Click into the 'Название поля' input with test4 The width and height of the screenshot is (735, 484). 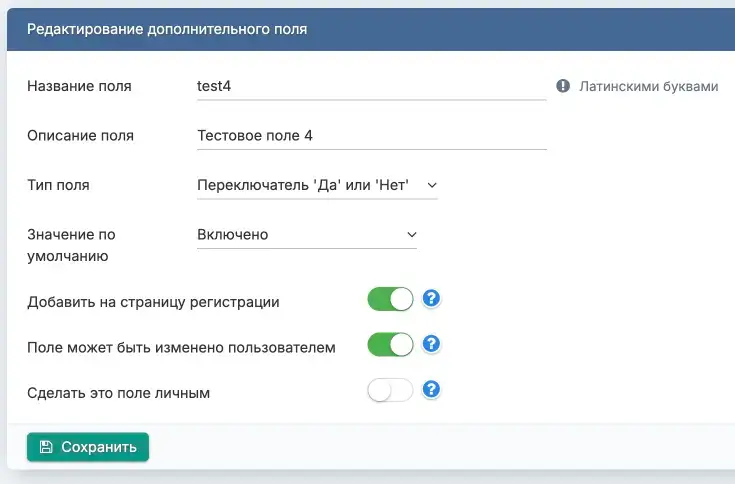(x=371, y=86)
